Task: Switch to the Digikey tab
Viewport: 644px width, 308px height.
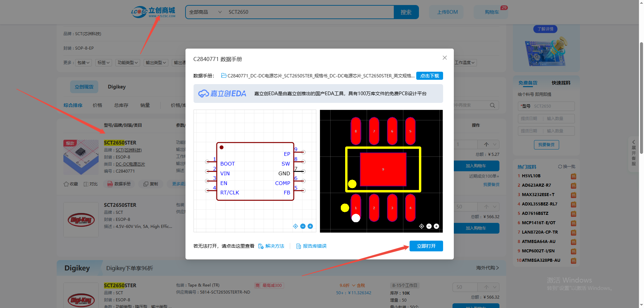Action: coord(117,87)
